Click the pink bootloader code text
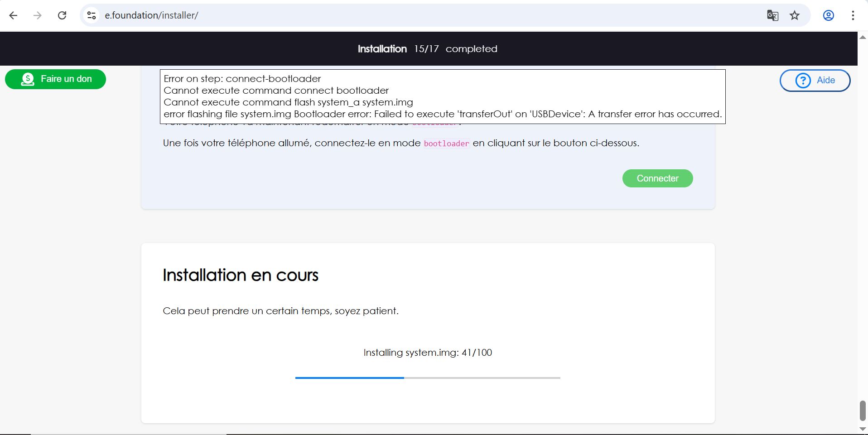This screenshot has width=868, height=435. tap(446, 143)
